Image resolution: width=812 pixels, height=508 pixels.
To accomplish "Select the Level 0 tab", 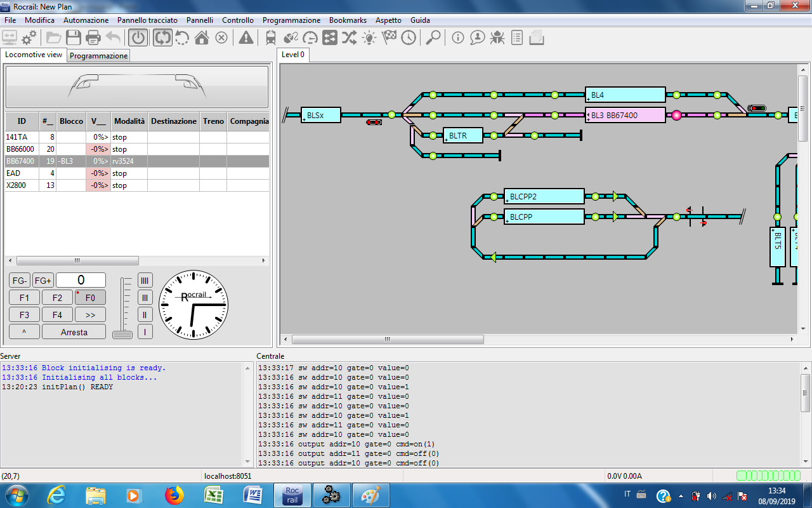I will tap(293, 55).
